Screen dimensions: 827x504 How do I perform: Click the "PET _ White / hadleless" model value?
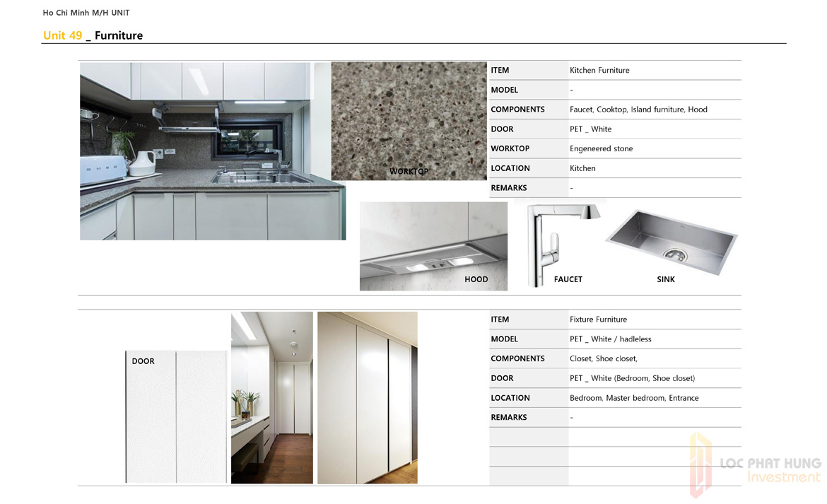pos(610,339)
